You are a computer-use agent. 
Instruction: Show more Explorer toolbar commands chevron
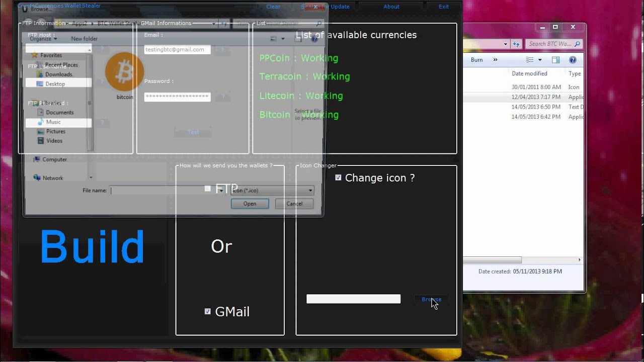point(495,60)
